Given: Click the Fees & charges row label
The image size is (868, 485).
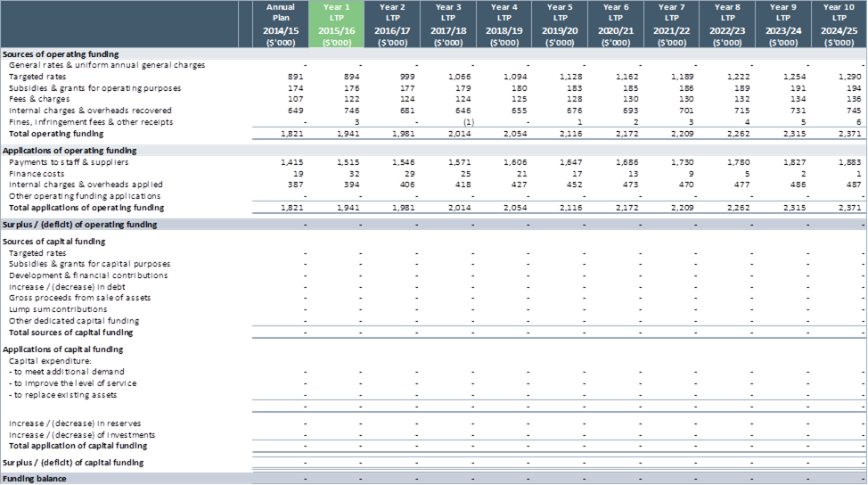Looking at the screenshot, I should 39,99.
